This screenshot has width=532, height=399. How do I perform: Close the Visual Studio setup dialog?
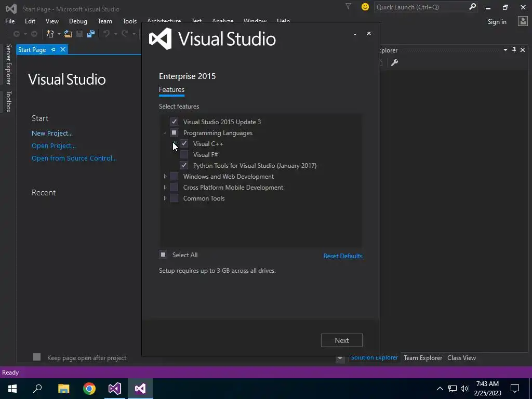tap(369, 33)
